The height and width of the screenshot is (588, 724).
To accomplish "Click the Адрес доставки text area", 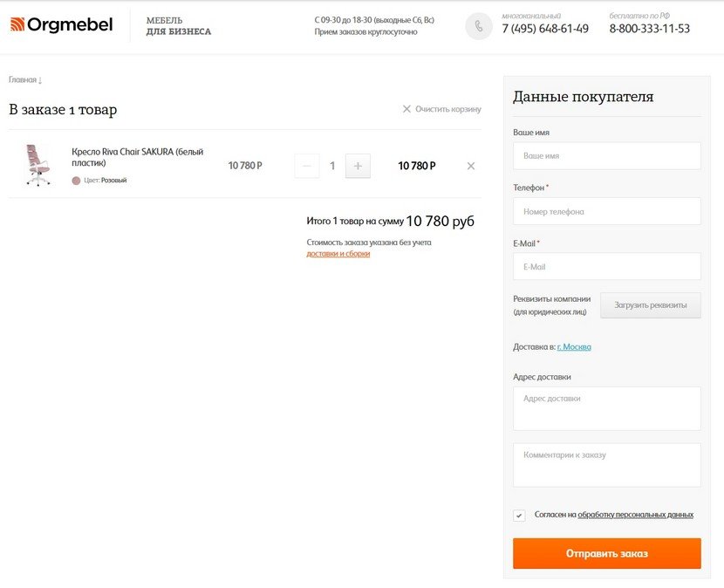I will point(607,409).
